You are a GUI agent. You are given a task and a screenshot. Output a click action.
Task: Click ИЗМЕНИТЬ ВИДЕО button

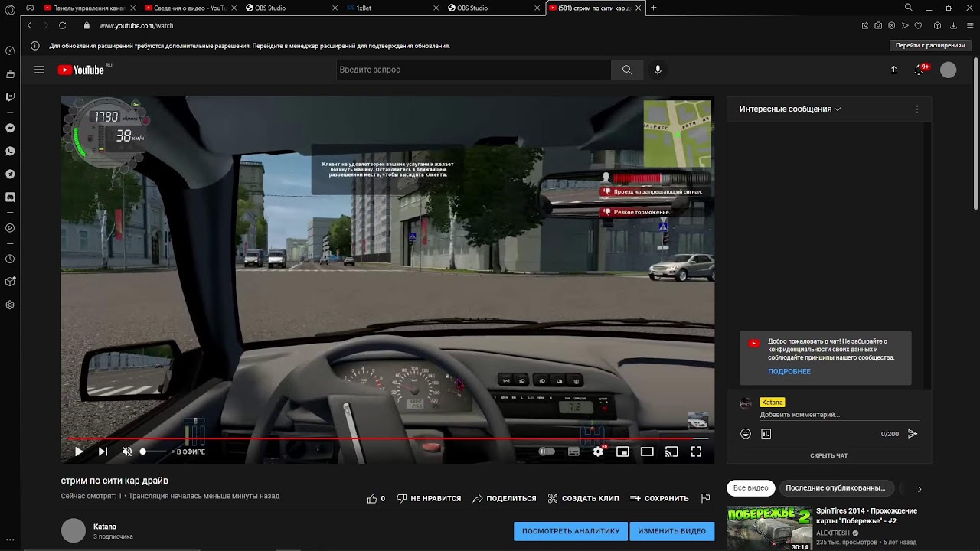click(672, 531)
